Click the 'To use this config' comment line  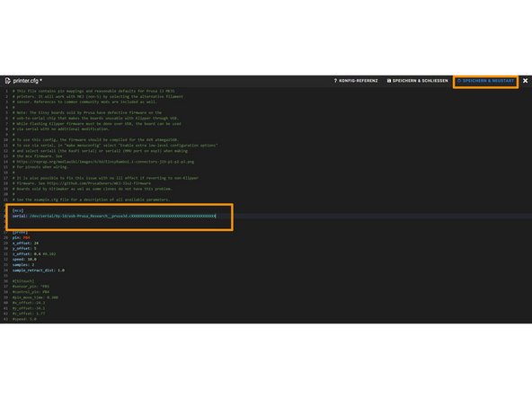click(95, 140)
